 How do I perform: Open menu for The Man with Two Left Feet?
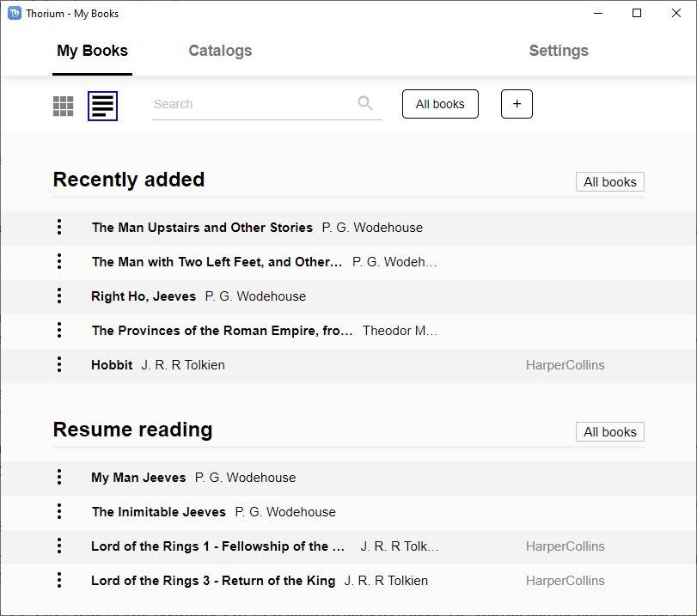click(x=59, y=261)
